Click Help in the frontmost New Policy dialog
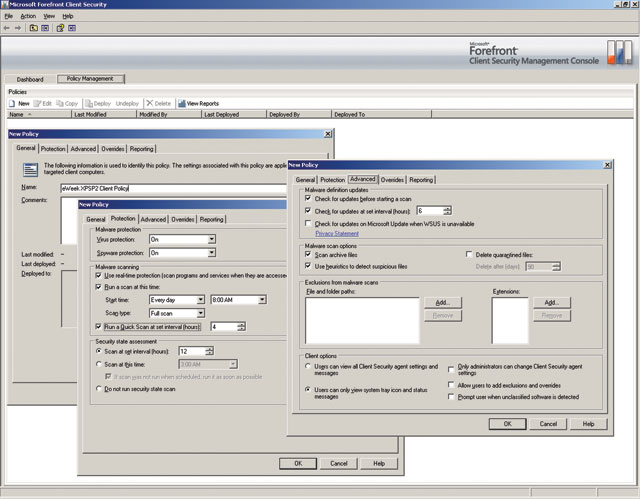This screenshot has width=640, height=499. pyautogui.click(x=588, y=424)
